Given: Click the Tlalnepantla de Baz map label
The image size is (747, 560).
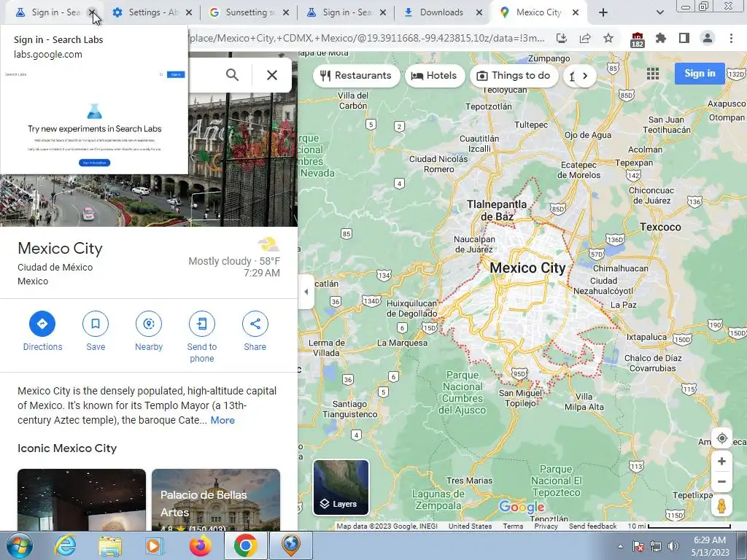Looking at the screenshot, I should click(497, 211).
